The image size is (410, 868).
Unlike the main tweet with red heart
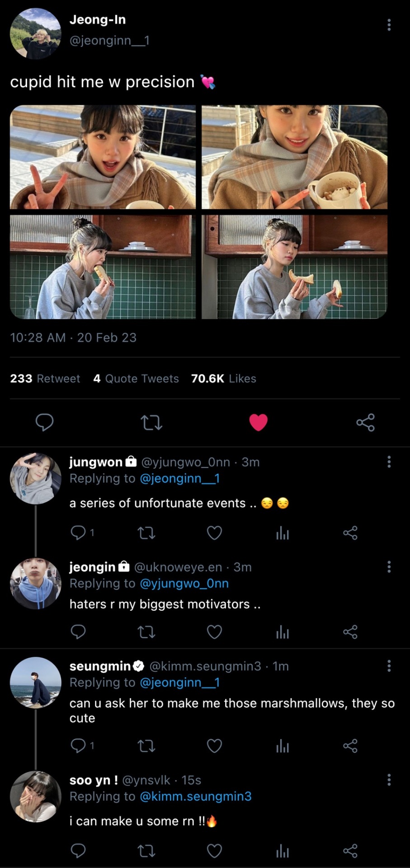(x=258, y=422)
